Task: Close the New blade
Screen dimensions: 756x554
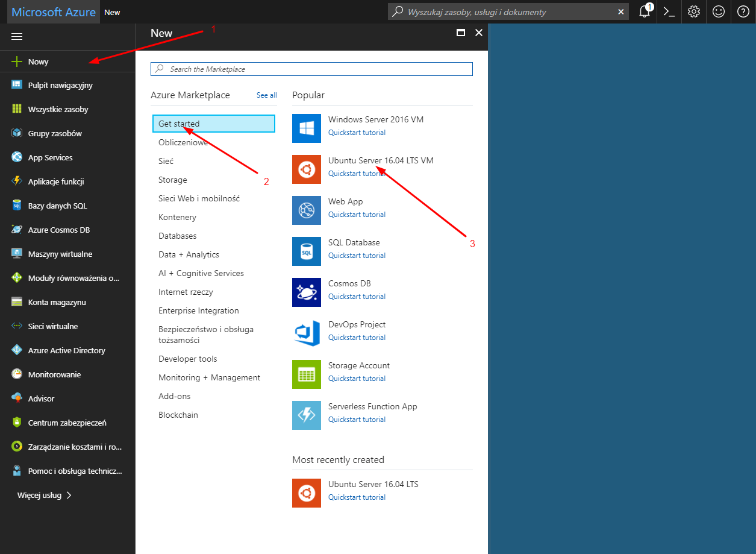Action: pos(479,33)
